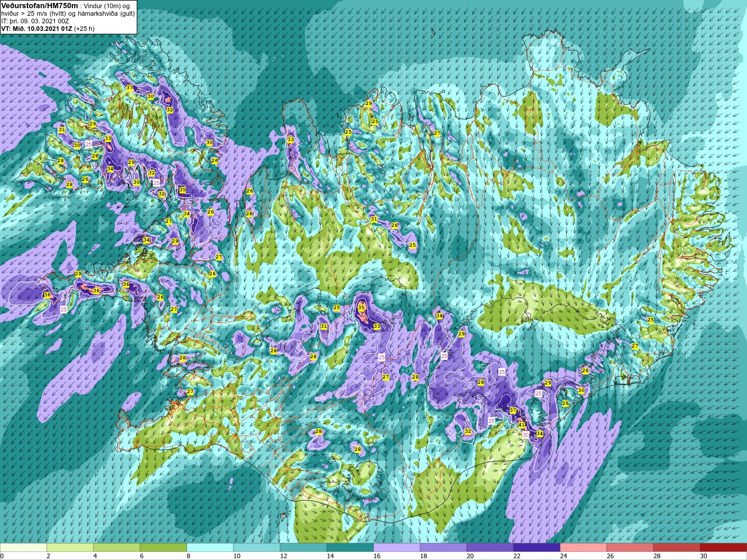
Task: Click the 'hámarkshviða (gult)' header text
Action: 106,13
